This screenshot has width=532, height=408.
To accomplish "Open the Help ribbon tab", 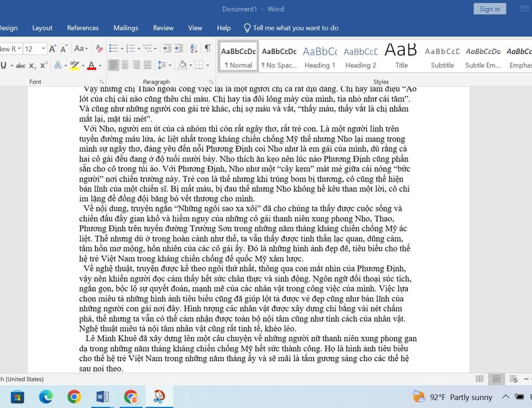I will [x=224, y=28].
